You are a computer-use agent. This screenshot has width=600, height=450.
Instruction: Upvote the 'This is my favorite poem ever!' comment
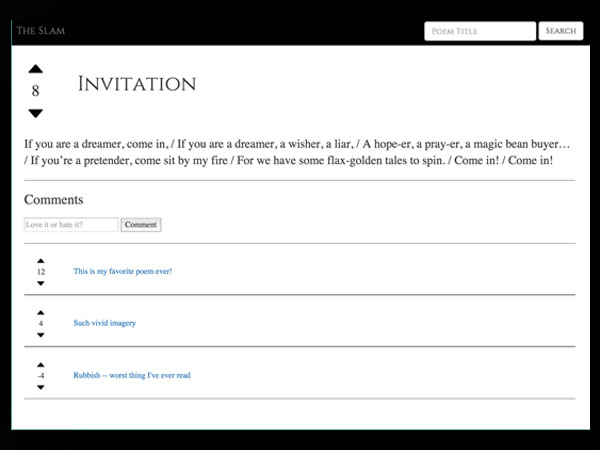[x=41, y=260]
